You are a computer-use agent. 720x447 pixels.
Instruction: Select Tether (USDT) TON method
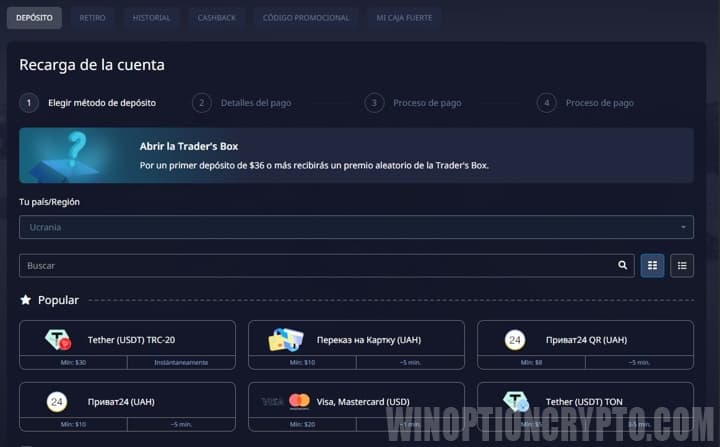click(x=585, y=407)
